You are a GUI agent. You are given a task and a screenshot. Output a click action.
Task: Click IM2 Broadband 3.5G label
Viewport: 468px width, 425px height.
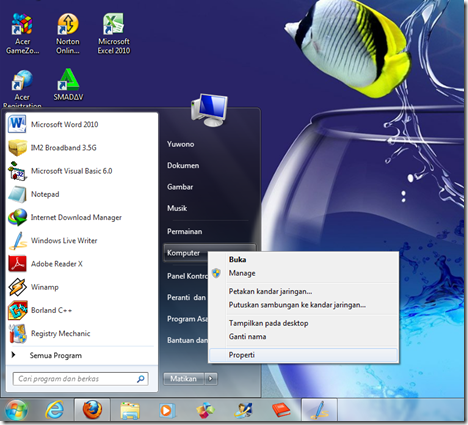pyautogui.click(x=63, y=147)
